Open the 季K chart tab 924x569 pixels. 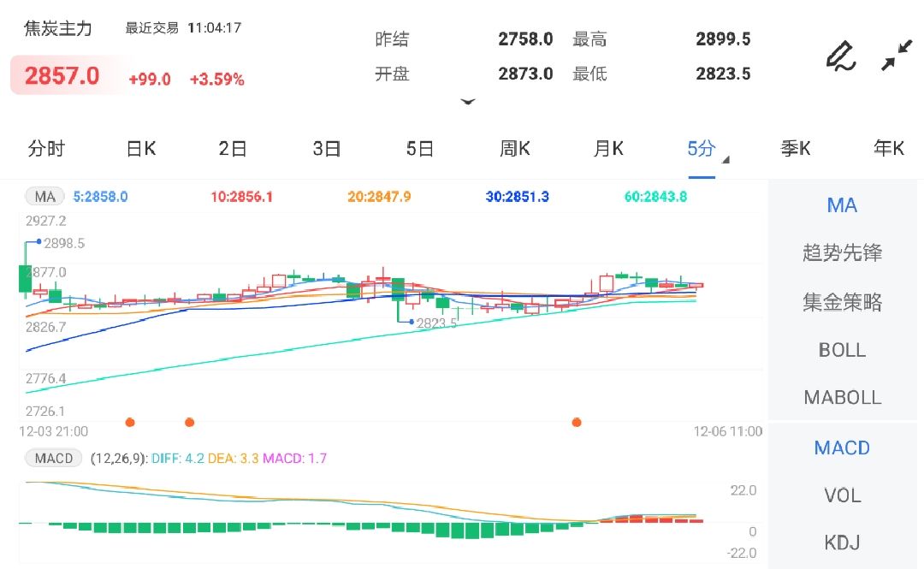(796, 149)
